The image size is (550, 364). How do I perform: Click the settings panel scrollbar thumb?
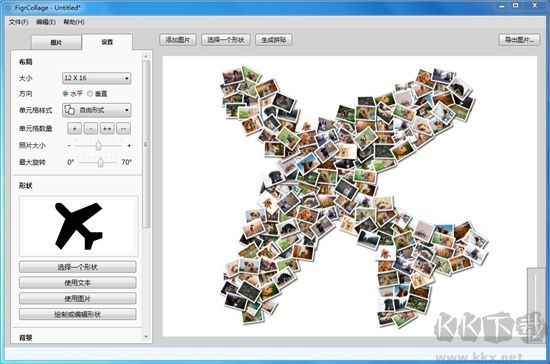pos(146,144)
